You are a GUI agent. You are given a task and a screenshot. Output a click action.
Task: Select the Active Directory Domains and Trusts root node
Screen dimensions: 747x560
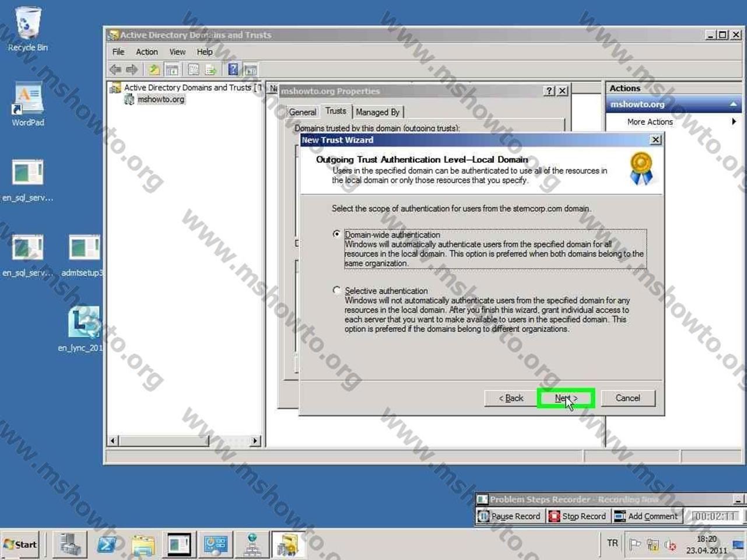pos(187,88)
